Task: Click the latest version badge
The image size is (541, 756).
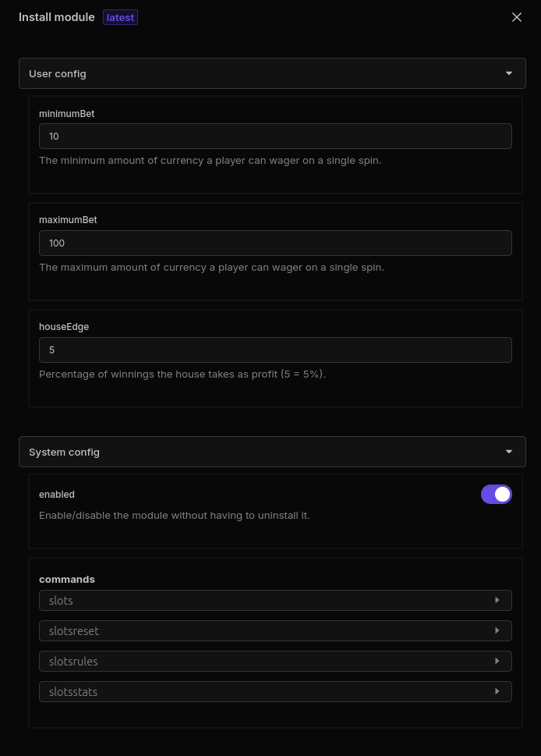Action: [x=120, y=16]
